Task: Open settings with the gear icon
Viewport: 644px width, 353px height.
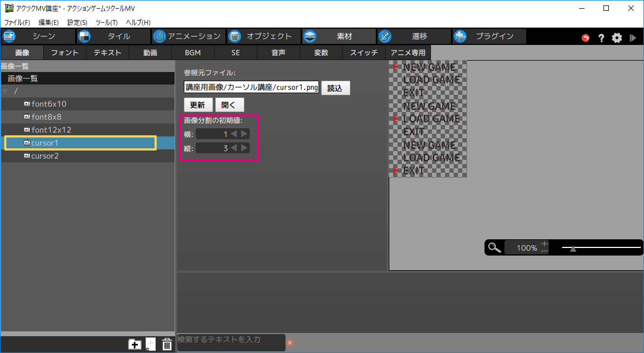Action: pos(617,38)
